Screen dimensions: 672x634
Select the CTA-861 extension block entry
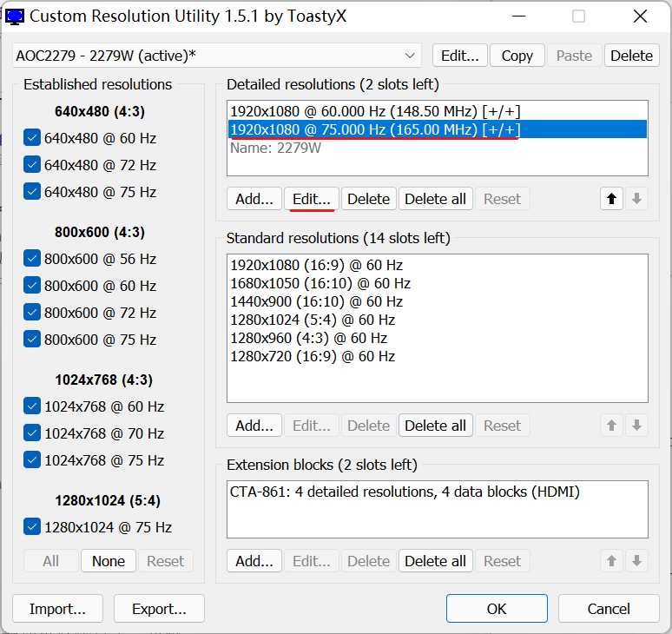pyautogui.click(x=405, y=492)
